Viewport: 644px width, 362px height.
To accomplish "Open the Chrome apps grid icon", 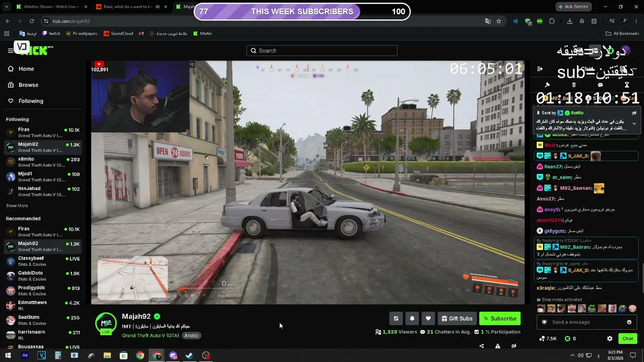I will point(7,34).
